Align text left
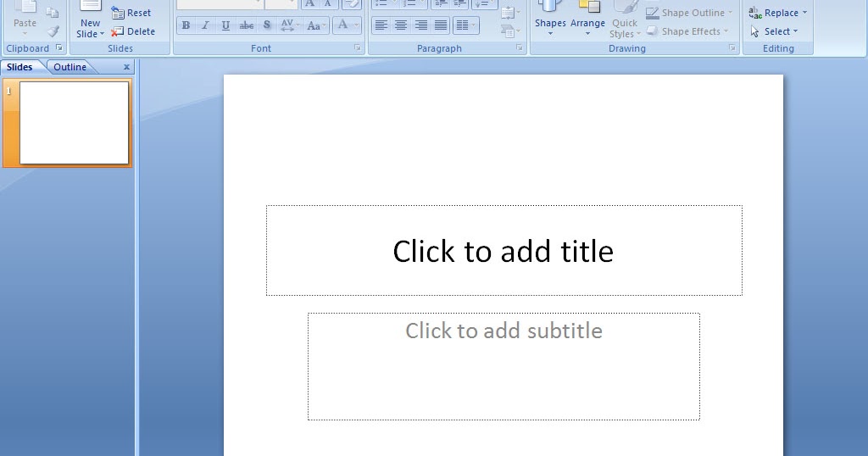 click(381, 25)
